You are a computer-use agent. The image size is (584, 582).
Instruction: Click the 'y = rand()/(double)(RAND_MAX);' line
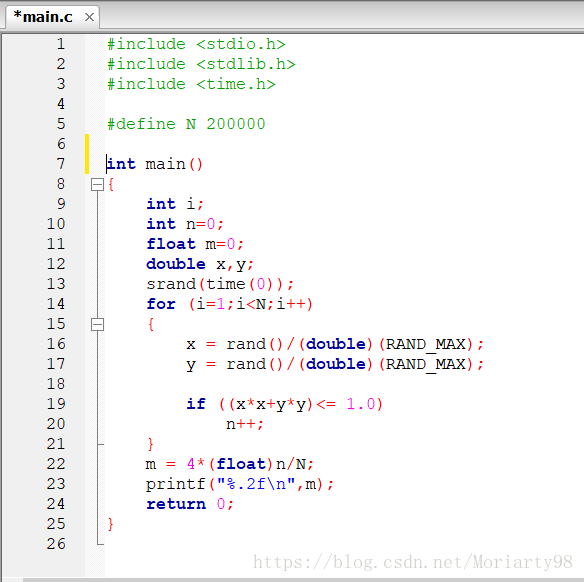tap(335, 365)
